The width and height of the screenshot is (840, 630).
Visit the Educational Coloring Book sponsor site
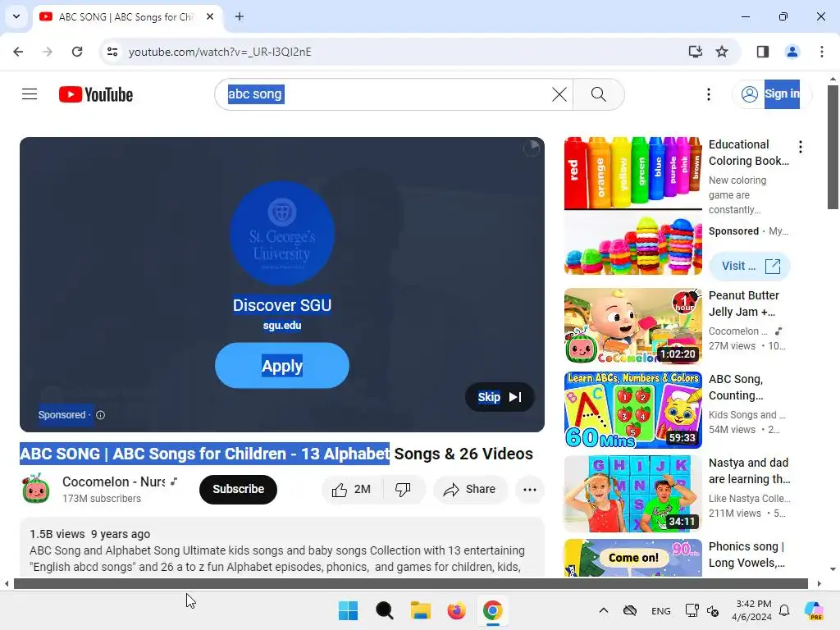750,266
